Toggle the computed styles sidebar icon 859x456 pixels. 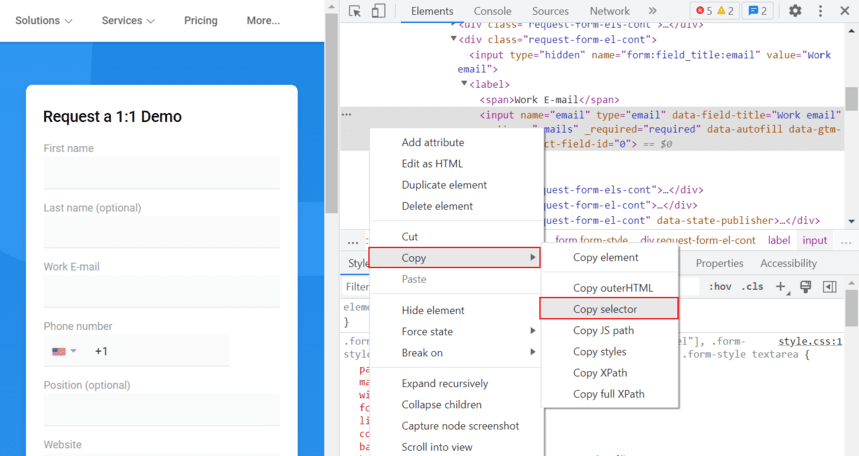(829, 287)
